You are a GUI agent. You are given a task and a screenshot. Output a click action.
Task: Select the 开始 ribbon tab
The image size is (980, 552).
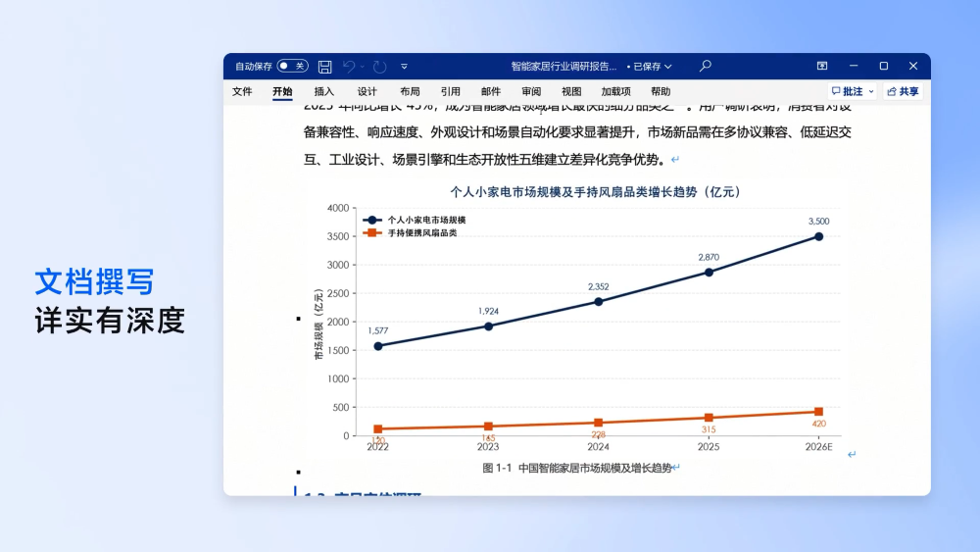(x=282, y=91)
